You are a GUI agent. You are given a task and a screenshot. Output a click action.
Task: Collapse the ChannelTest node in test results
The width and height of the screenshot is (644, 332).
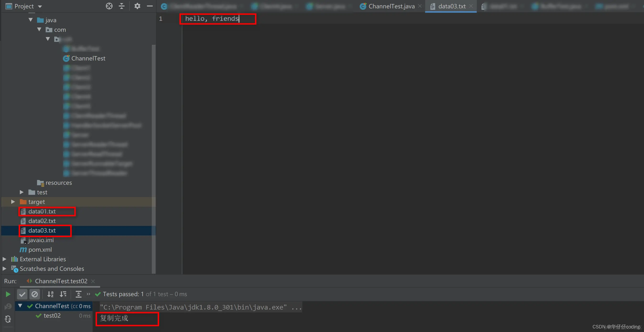click(x=20, y=306)
